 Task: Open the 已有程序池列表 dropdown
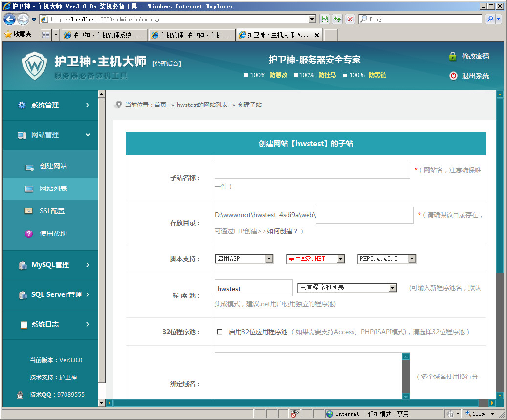click(x=347, y=288)
